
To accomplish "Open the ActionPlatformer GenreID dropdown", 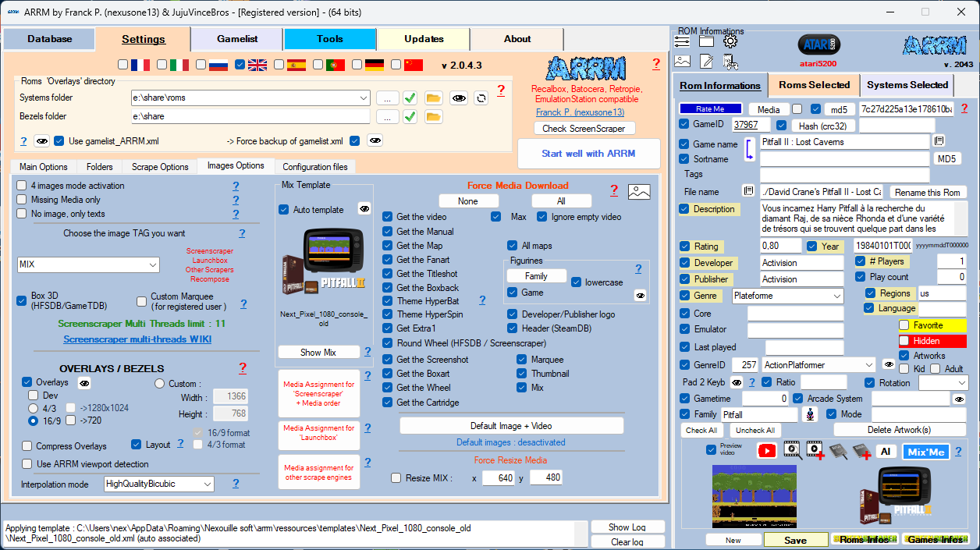I will [869, 364].
